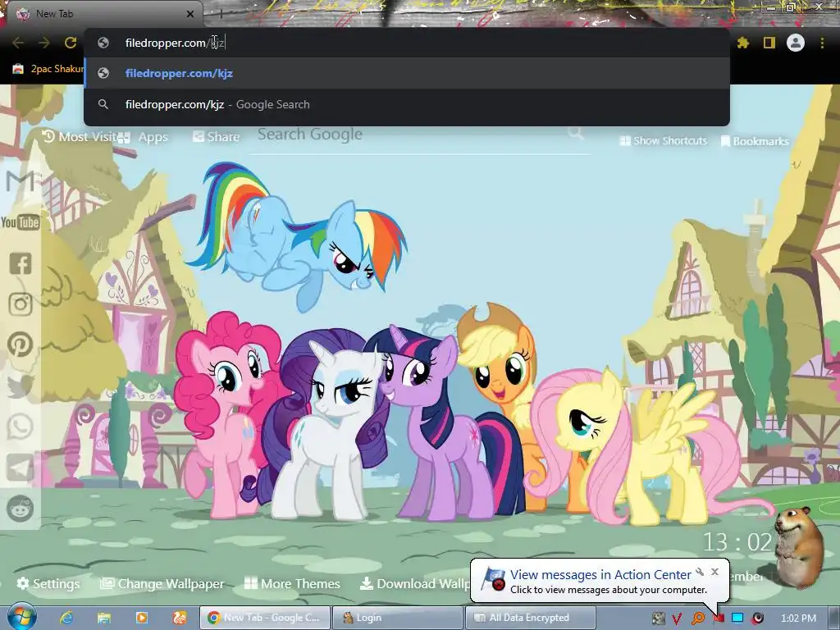
Task: Open the new tab Settings
Action: click(48, 583)
